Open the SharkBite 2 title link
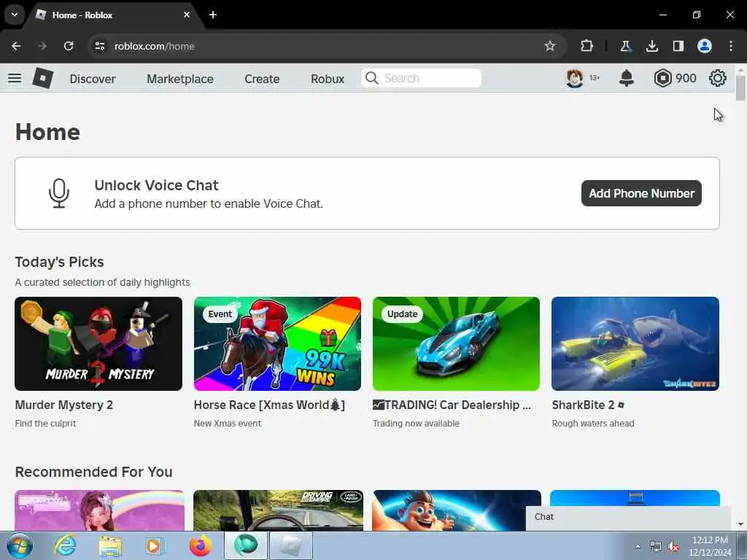 point(589,405)
